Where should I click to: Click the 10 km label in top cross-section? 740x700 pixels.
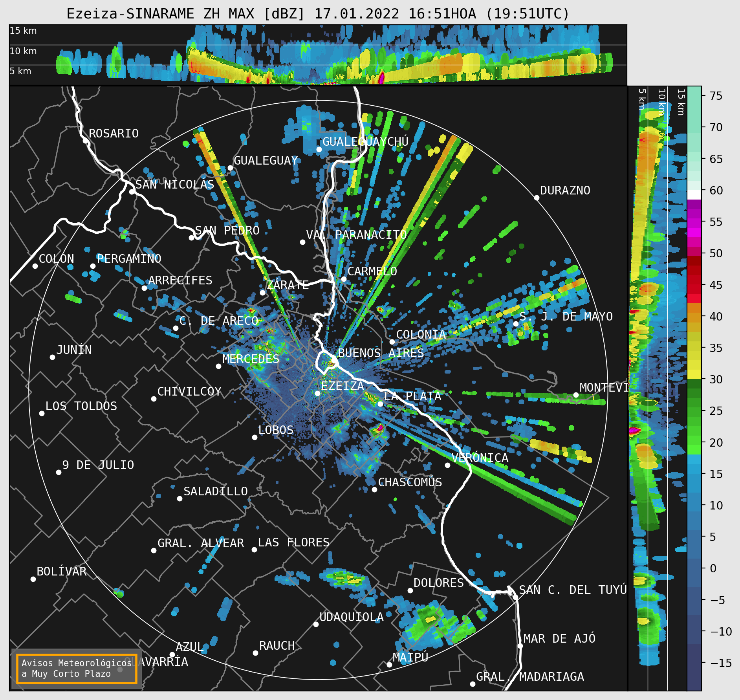pos(23,51)
